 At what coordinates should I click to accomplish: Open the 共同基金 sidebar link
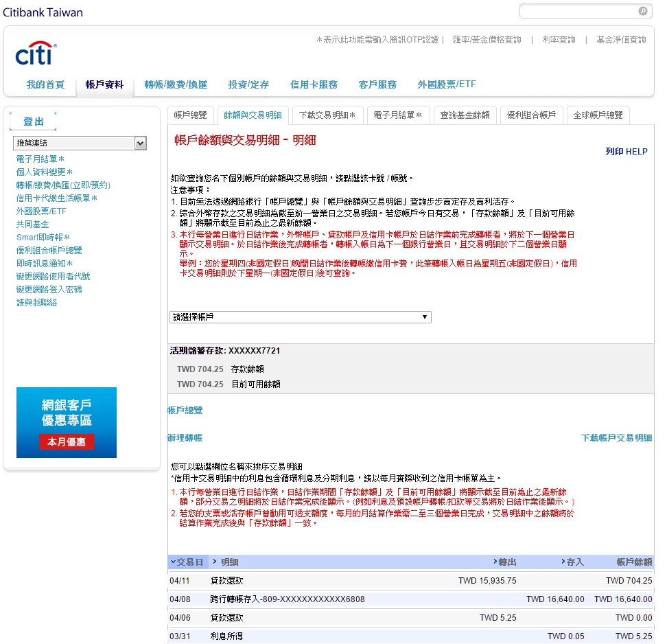[32, 225]
